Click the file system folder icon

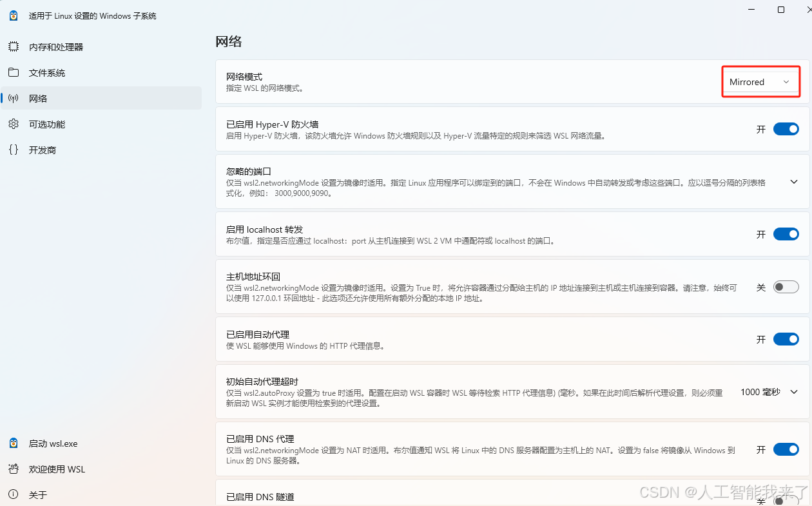coord(14,73)
